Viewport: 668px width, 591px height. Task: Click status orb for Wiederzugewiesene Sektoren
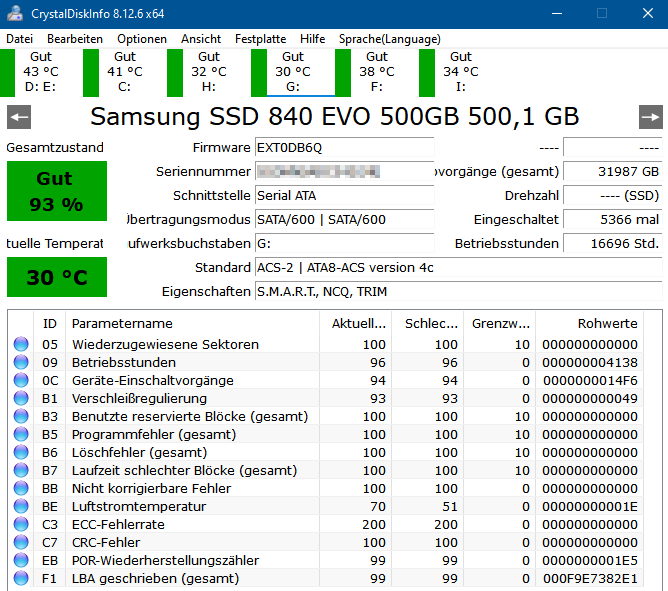[21, 344]
